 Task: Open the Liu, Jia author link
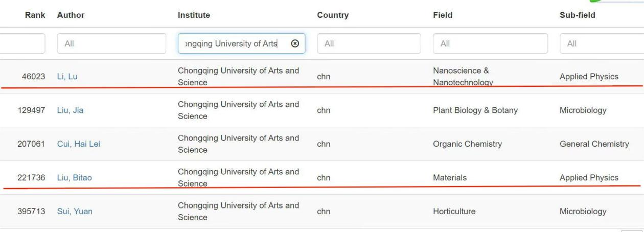(x=70, y=110)
